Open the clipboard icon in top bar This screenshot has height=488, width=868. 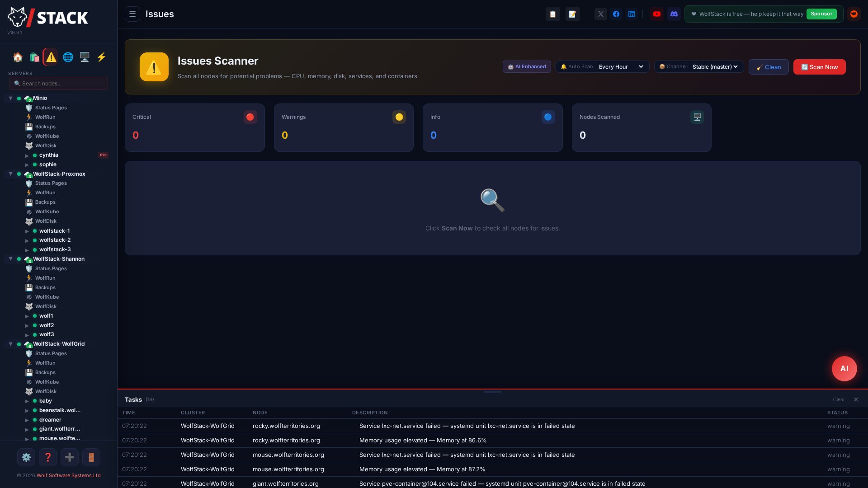coord(552,14)
